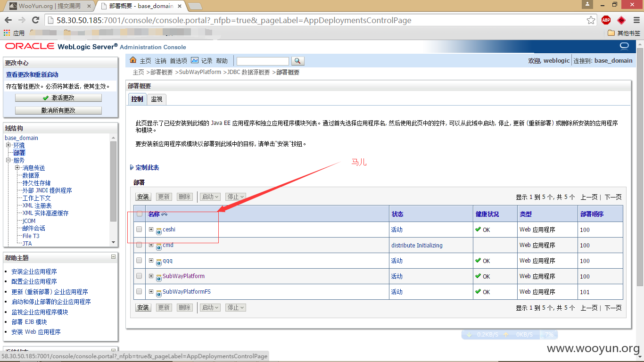This screenshot has height=362, width=644.
Task: Switch to the WooYun.org browser tab
Action: click(x=49, y=6)
